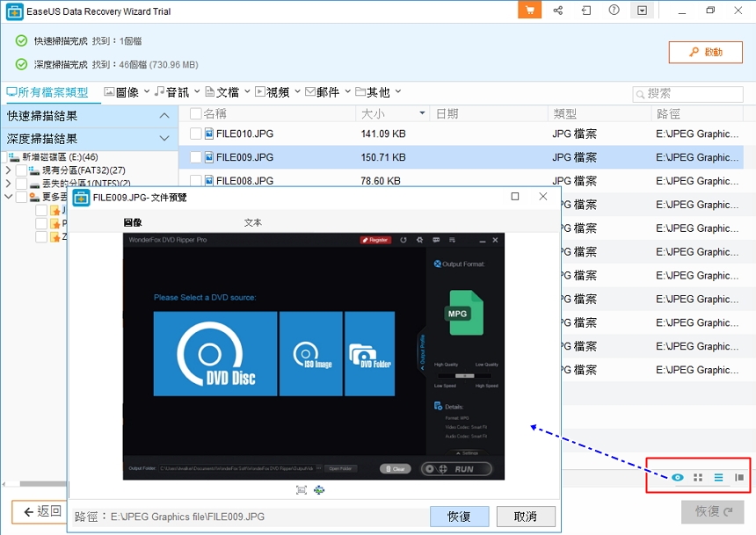Click the share icon in title bar
Screen dimensions: 756x535
[558, 11]
